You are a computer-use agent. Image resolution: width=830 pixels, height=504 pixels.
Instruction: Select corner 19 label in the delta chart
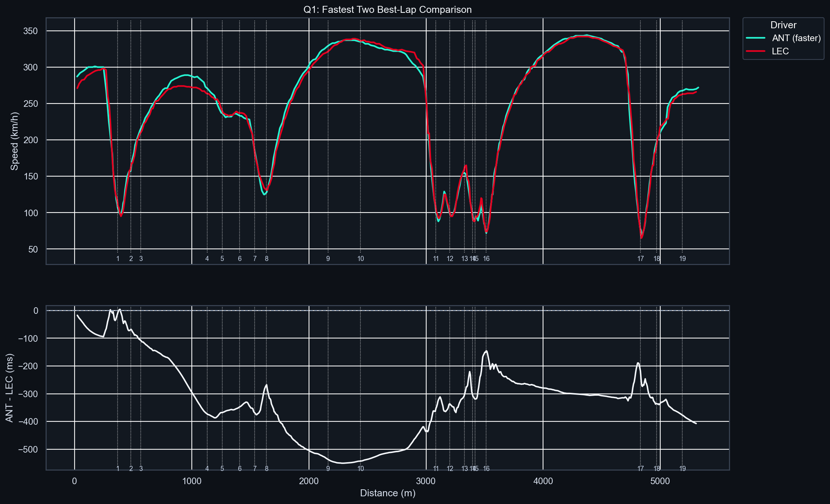683,469
